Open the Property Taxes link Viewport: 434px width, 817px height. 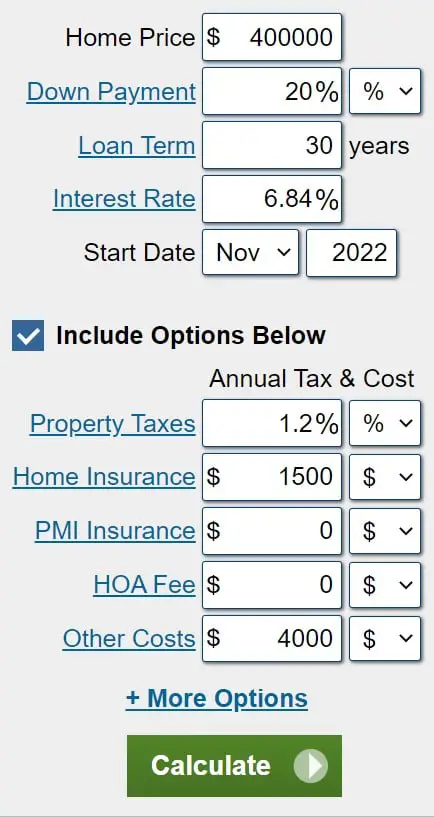coord(113,424)
